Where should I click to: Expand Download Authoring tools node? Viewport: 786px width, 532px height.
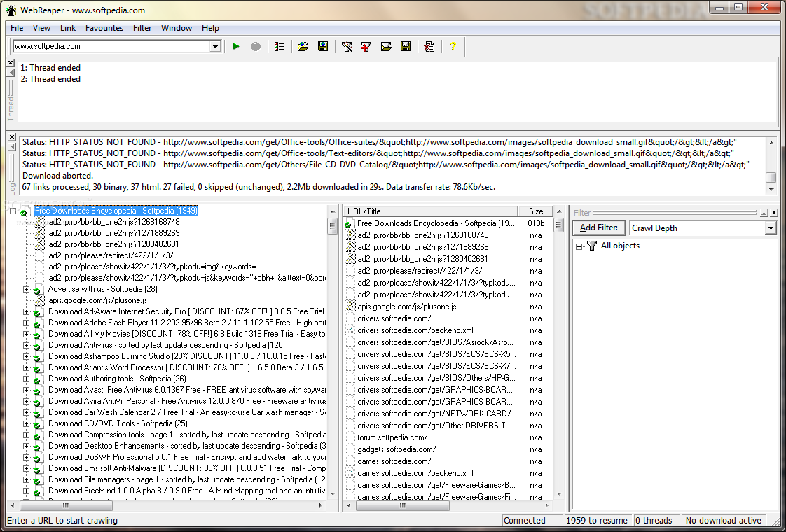pyautogui.click(x=26, y=379)
